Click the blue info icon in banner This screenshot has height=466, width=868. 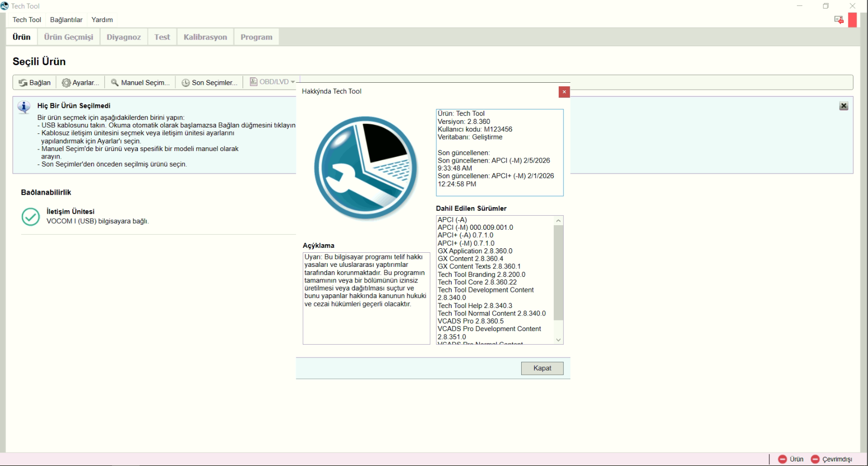coord(24,107)
